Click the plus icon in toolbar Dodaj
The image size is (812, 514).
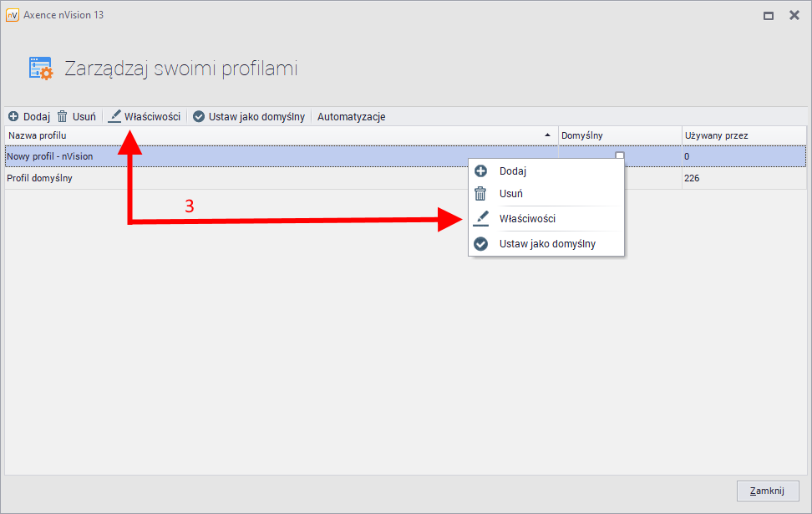coord(13,117)
